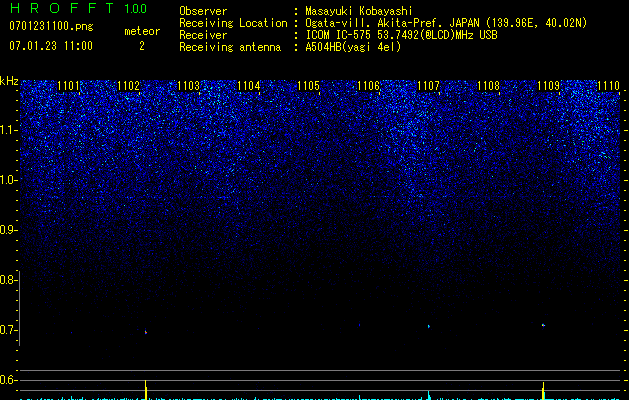This screenshot has height=400, width=629.
Task: Click the 1109 time marker
Action: pyautogui.click(x=548, y=86)
